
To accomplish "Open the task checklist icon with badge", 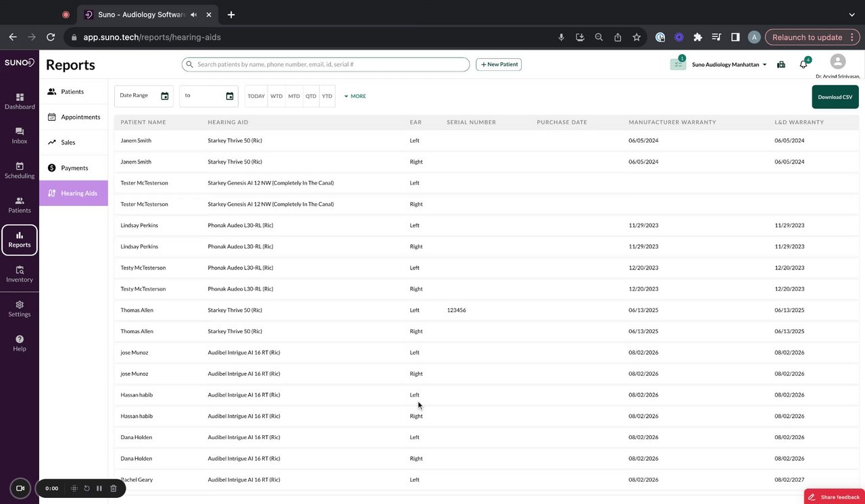I will pos(678,64).
